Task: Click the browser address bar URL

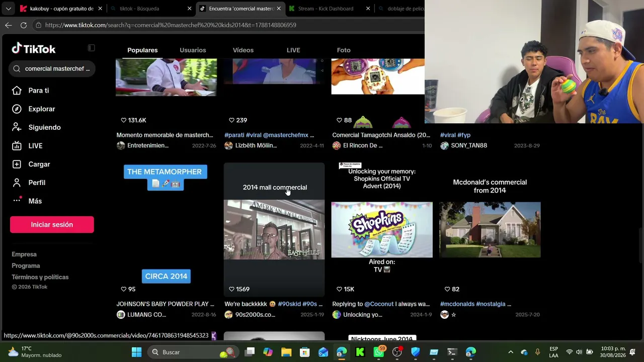Action: pos(171,25)
